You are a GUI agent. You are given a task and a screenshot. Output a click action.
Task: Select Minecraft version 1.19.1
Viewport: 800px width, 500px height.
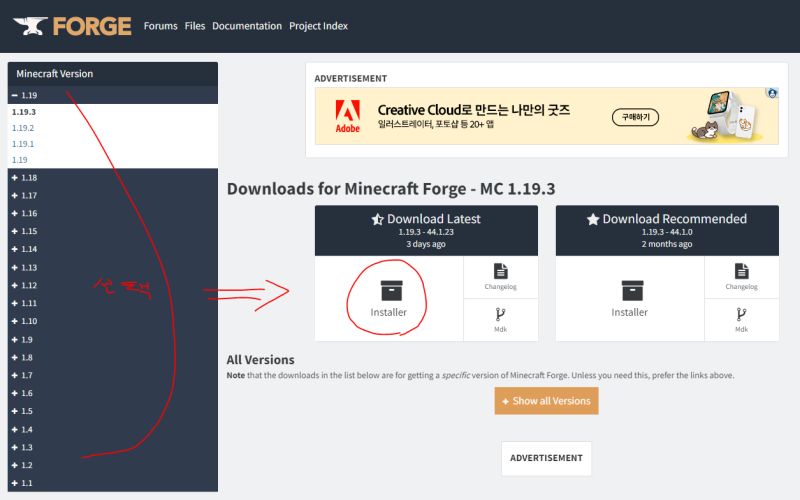point(23,144)
